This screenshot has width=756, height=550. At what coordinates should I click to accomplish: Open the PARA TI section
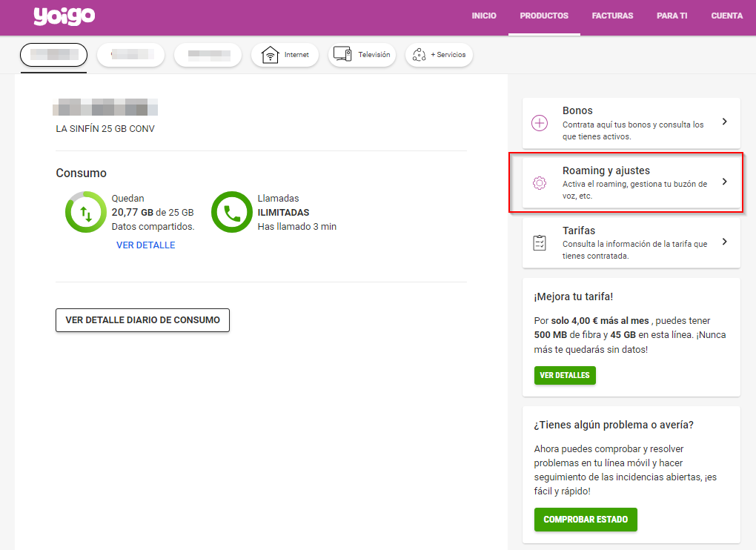pyautogui.click(x=672, y=16)
